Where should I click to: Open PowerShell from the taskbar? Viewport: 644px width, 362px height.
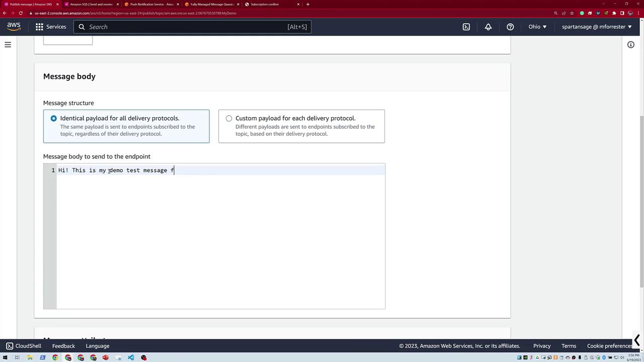coord(42,357)
